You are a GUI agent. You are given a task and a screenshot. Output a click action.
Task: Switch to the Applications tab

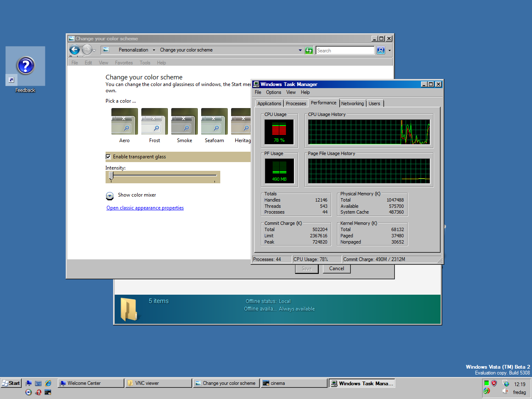tap(269, 103)
